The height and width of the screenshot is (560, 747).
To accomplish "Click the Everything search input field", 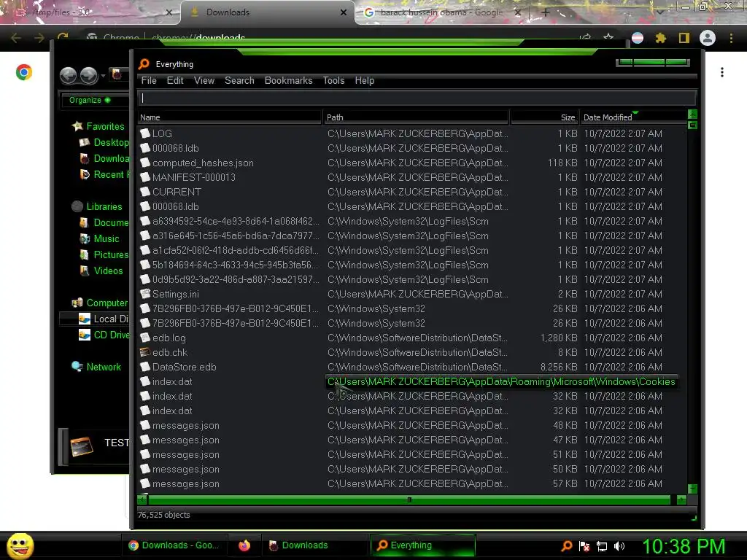I will (417, 98).
